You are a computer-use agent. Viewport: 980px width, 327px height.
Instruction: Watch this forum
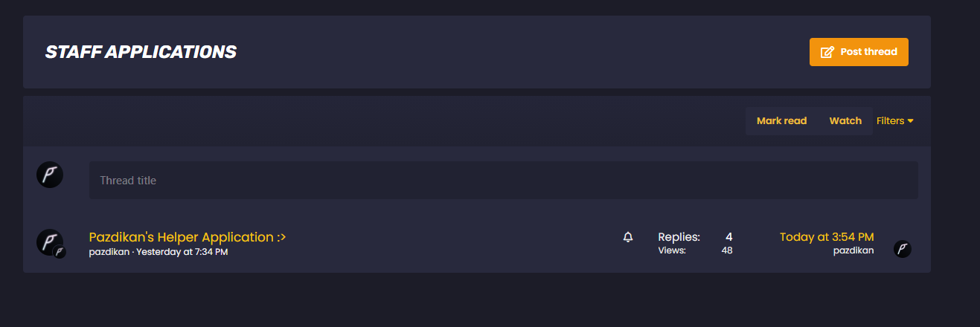coord(845,121)
